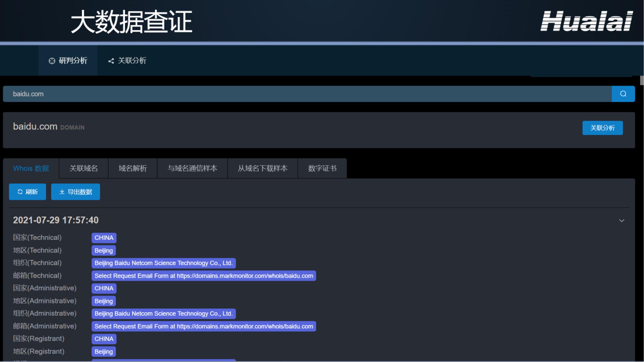644x362 pixels.
Task: Click the download icon in 导出数据 button
Action: pyautogui.click(x=62, y=192)
